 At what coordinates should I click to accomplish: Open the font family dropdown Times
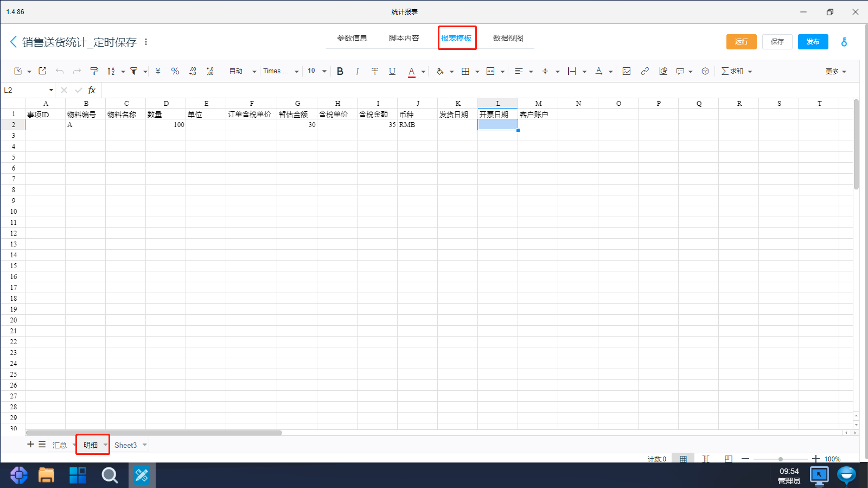(x=281, y=71)
